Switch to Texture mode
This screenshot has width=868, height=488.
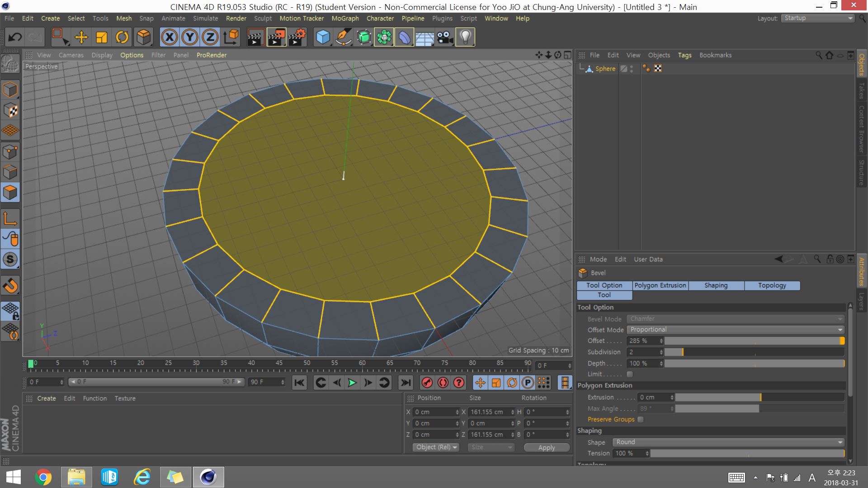pyautogui.click(x=10, y=110)
